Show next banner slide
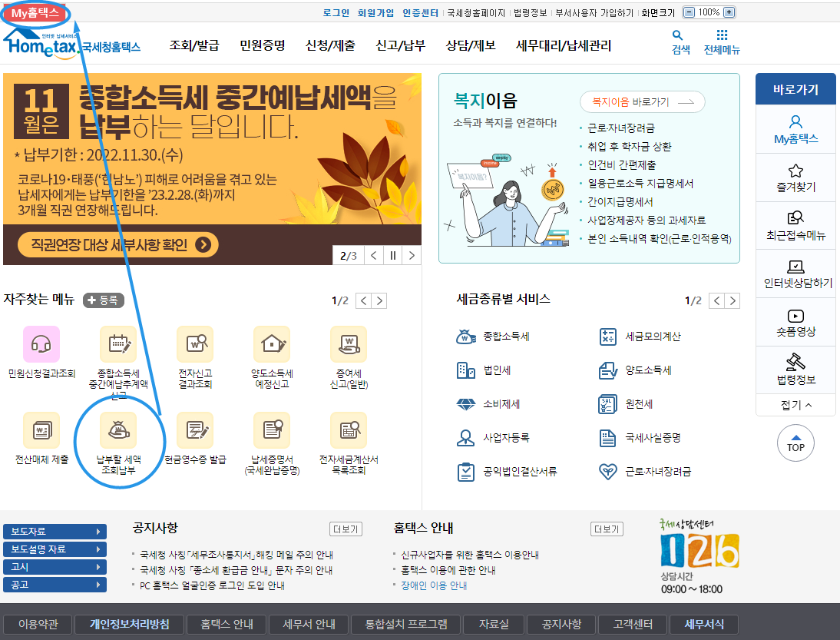 (412, 256)
